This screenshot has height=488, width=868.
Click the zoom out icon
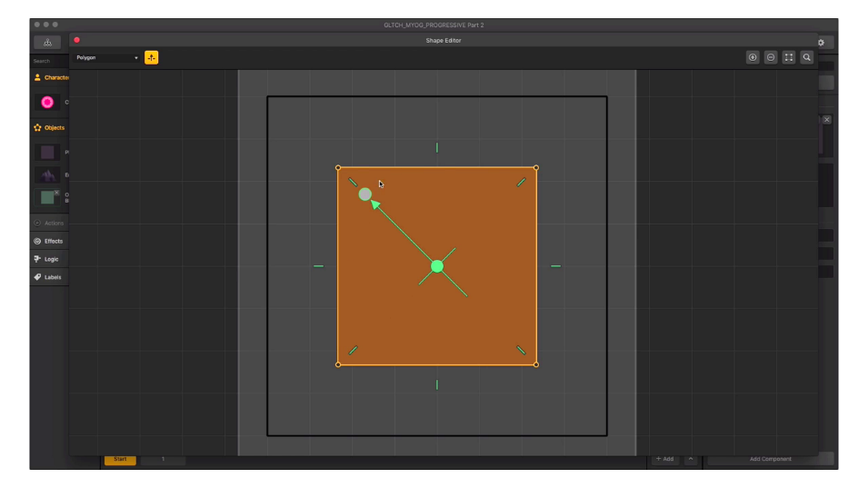pos(771,57)
